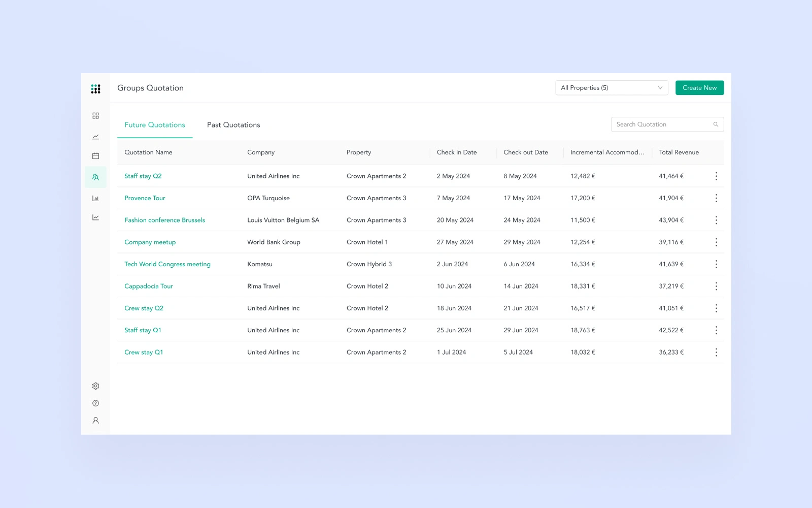
Task: Click the 42,522 € total revenue cell
Action: click(671, 330)
